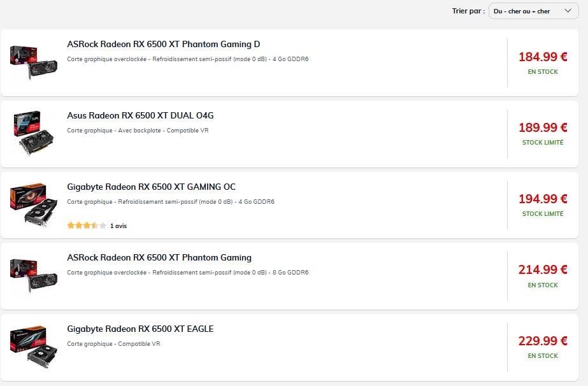This screenshot has height=386, width=588.
Task: Click the ASRock Phantom Gaming D product image
Action: 33,62
